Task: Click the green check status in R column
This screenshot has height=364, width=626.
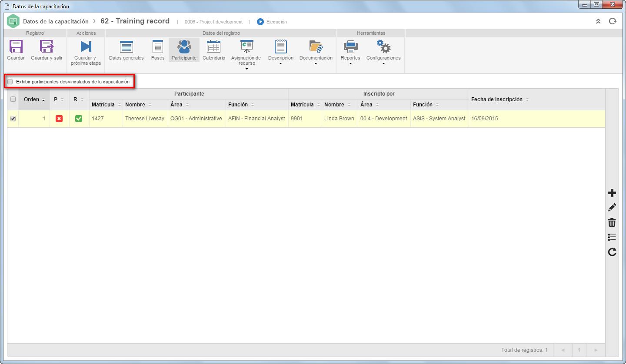Action: point(79,119)
